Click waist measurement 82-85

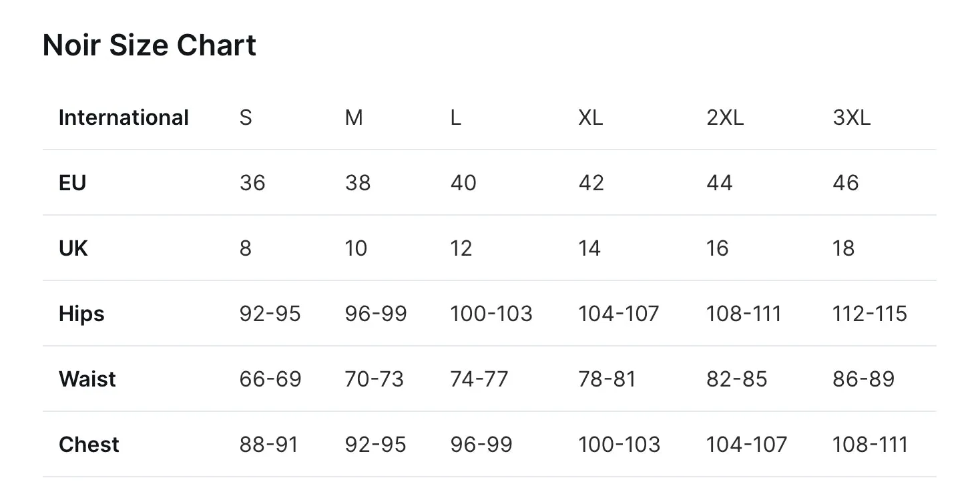[x=737, y=379]
